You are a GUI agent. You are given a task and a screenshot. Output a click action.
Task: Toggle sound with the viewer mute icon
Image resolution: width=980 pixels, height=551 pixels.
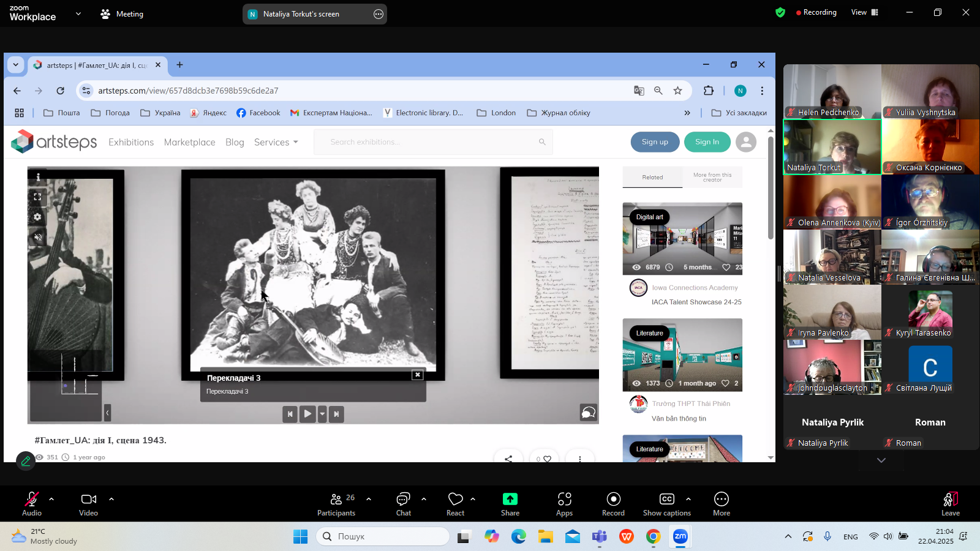coord(38,237)
